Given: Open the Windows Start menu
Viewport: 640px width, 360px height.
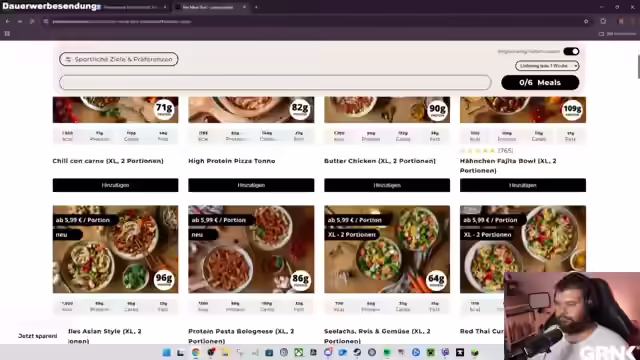Looking at the screenshot, I should click(167, 353).
